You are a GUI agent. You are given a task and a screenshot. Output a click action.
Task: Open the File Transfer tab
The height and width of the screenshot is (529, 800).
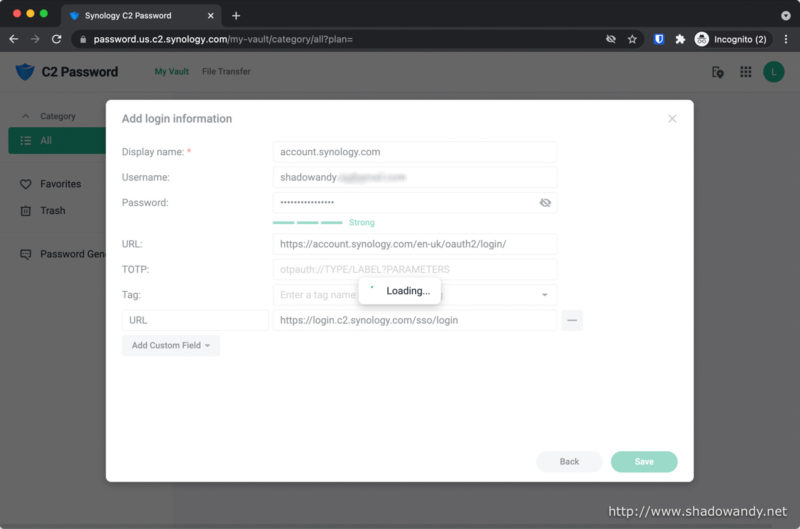click(226, 71)
